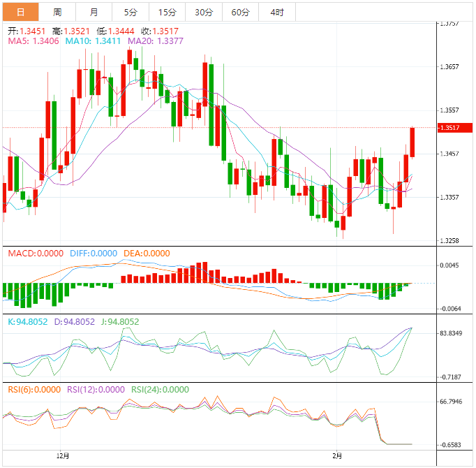Click the DIFF:0.0000 label
Screen dimensions: 476x468
[x=94, y=253]
